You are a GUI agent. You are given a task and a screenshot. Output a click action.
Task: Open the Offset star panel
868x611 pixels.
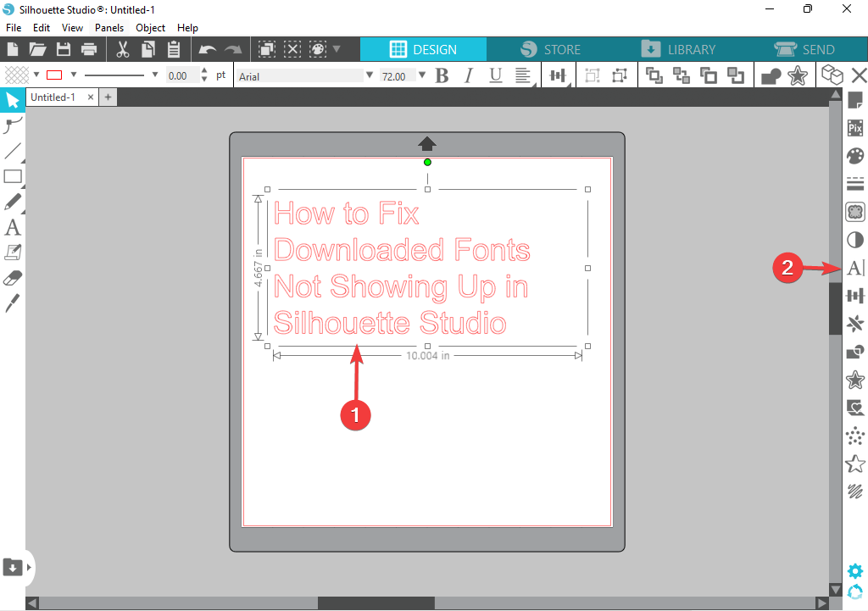pos(855,380)
